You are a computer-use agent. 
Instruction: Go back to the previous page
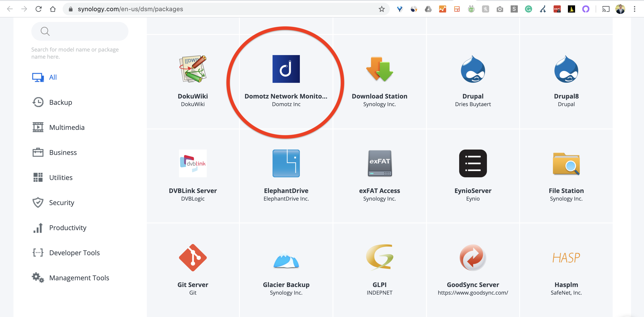point(10,9)
